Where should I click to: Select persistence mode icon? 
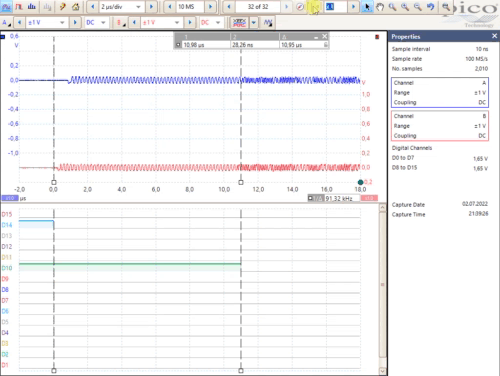click(x=19, y=7)
